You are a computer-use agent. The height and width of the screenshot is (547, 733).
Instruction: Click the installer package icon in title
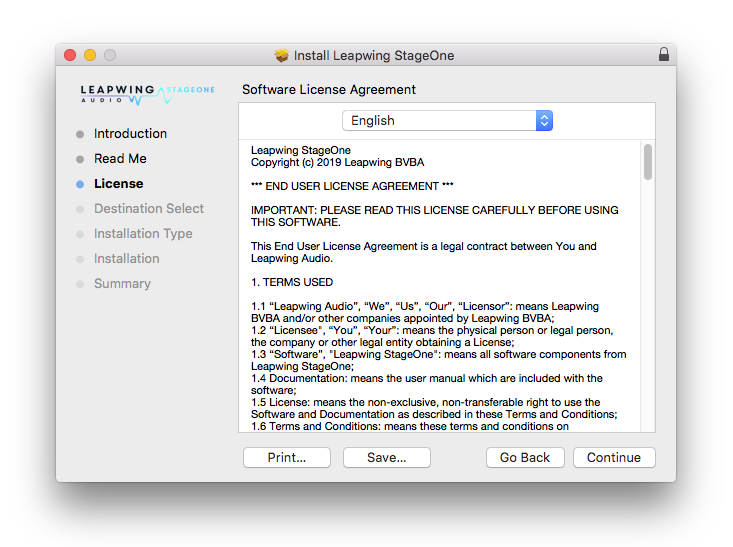tap(281, 55)
